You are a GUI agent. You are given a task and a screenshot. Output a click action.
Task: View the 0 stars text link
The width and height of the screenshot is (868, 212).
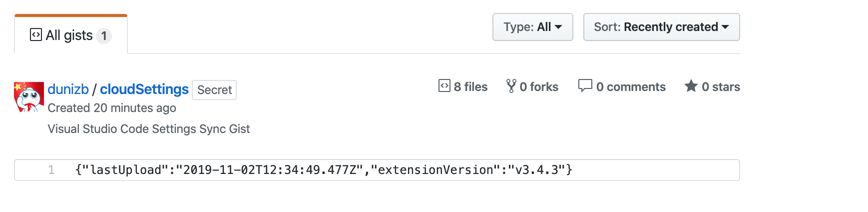[721, 87]
